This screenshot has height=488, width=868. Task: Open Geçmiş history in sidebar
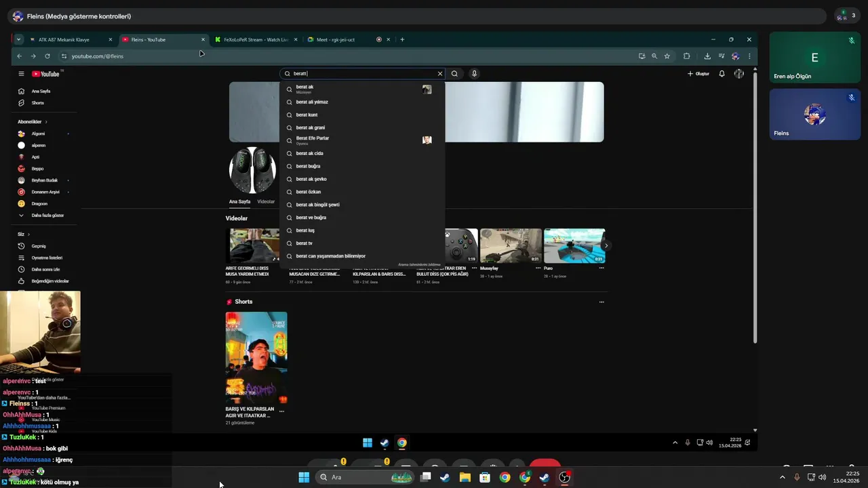click(x=38, y=246)
